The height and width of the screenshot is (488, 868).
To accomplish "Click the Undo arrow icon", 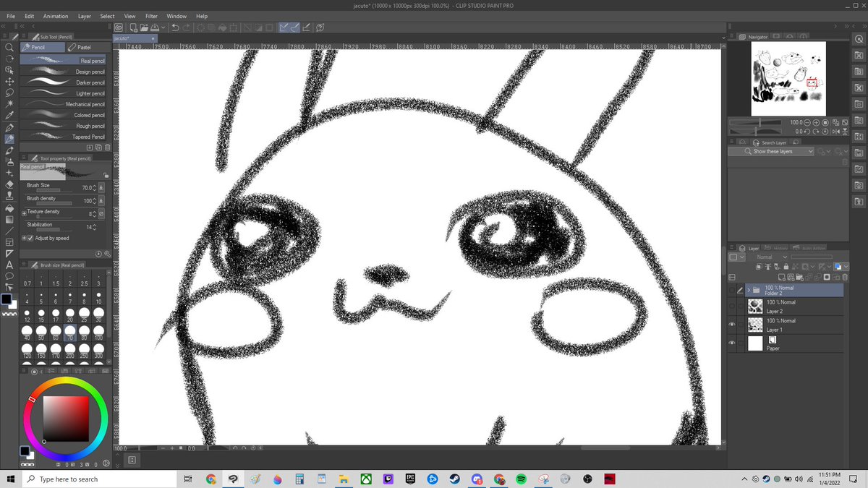I will point(176,27).
